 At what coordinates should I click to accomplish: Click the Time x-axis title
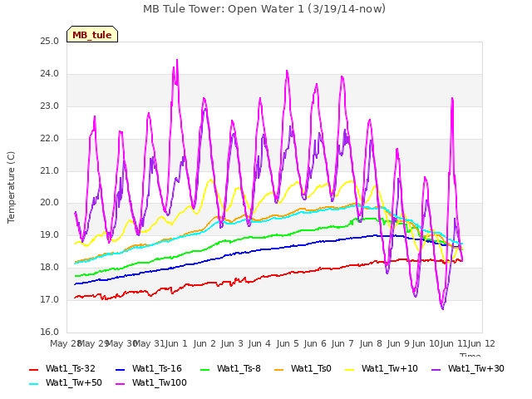click(x=470, y=355)
